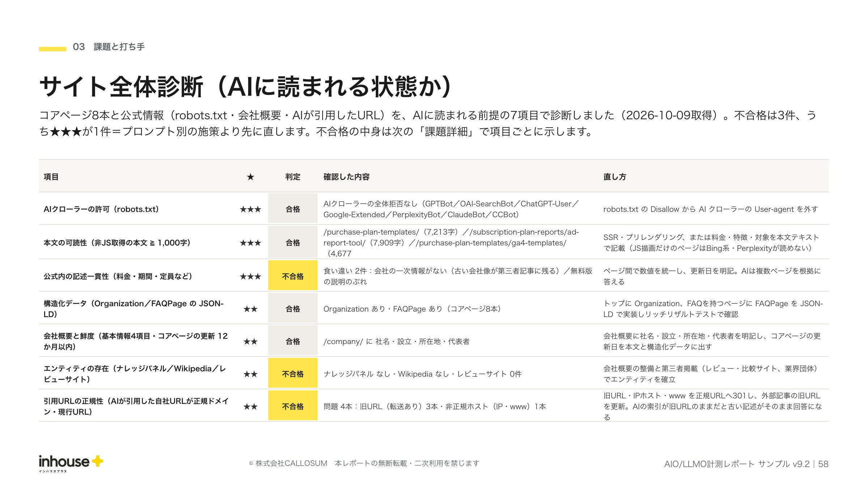Select the row label エンティティの存在
Viewport: 868px width, 488px height.
coord(135,374)
